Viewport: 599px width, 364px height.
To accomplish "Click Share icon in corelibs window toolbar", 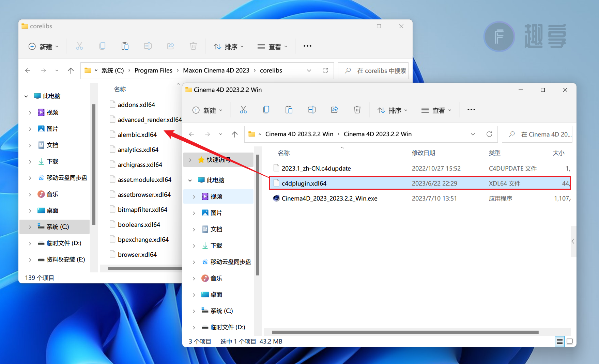I will pos(170,46).
